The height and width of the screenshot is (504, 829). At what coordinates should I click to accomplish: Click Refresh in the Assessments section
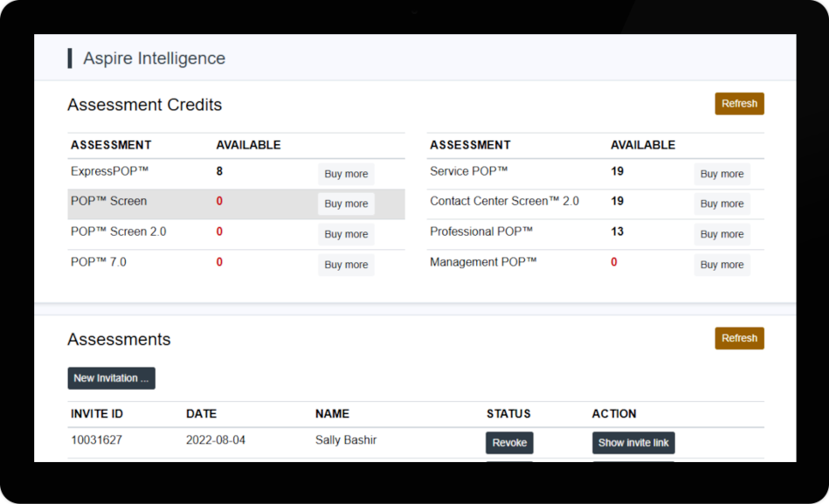coord(739,338)
